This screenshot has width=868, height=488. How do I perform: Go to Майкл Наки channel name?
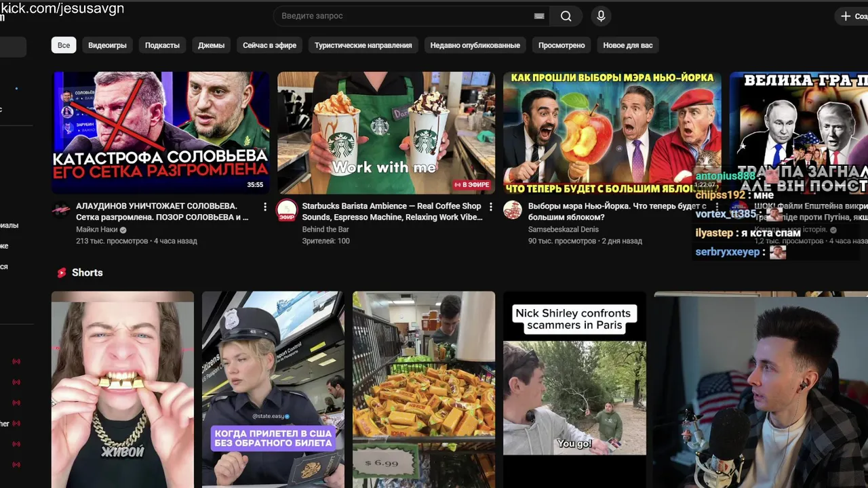[96, 230]
